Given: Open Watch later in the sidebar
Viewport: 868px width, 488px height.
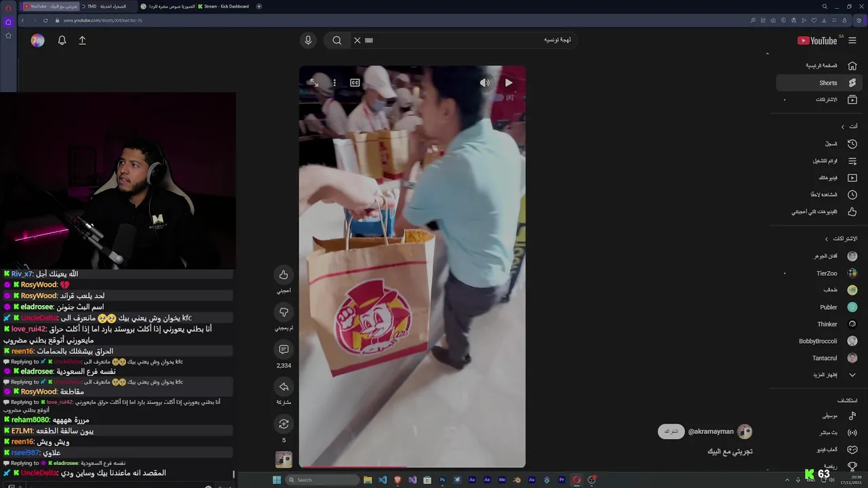Looking at the screenshot, I should (818, 195).
